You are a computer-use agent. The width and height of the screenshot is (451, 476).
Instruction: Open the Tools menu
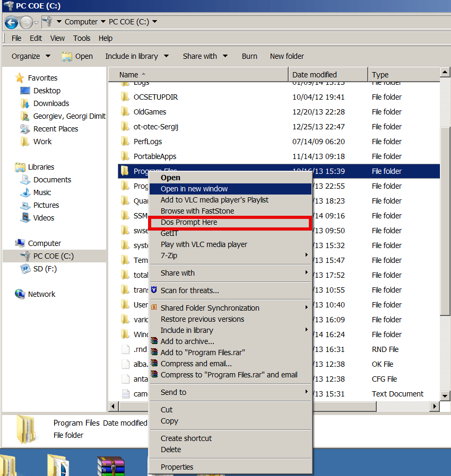[x=82, y=38]
